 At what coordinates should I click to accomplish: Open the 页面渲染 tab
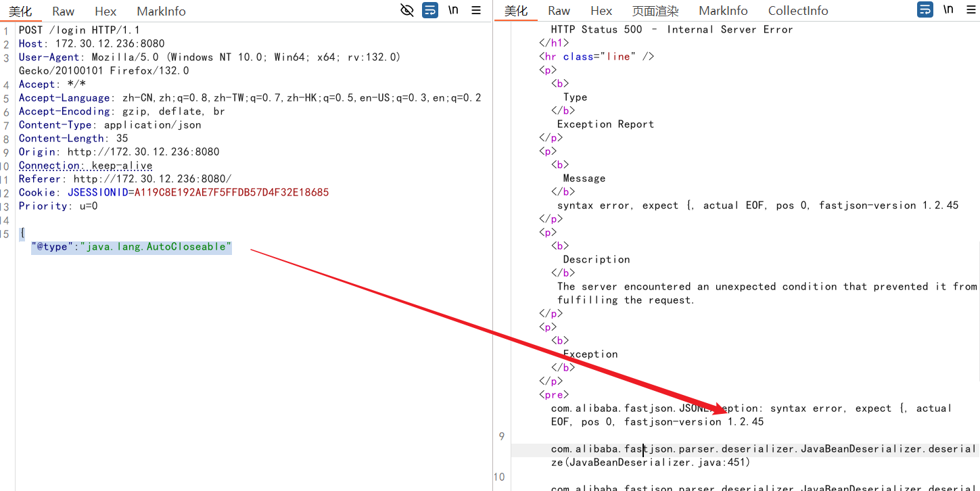coord(655,10)
